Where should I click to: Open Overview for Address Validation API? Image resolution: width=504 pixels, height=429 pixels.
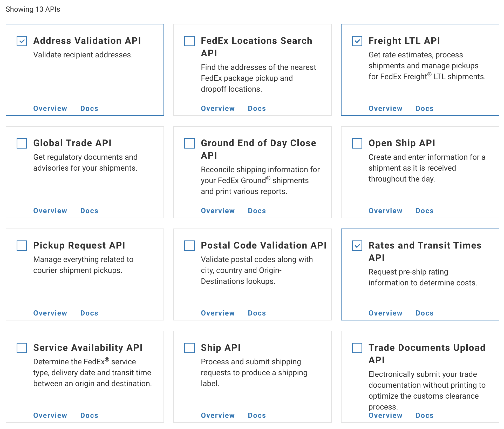pyautogui.click(x=50, y=109)
